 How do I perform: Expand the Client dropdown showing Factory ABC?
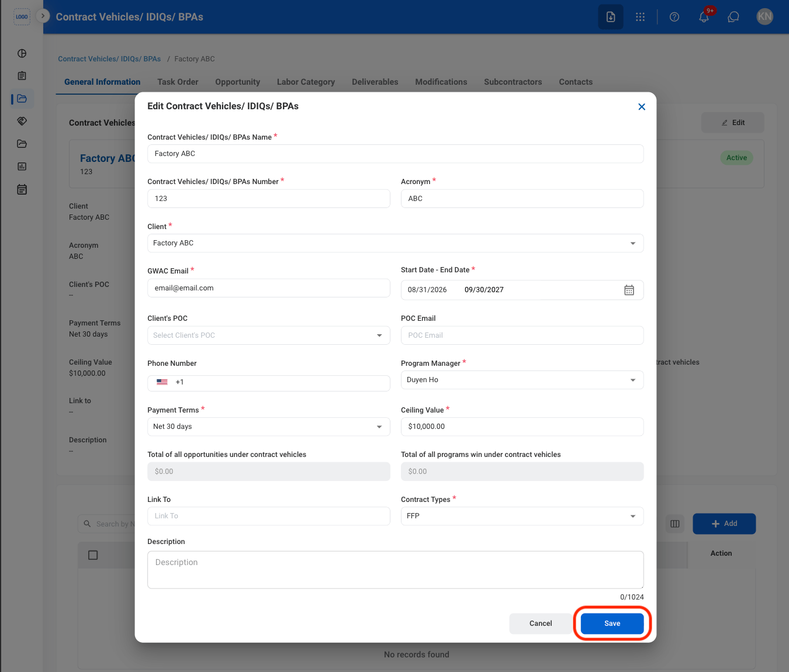(395, 243)
